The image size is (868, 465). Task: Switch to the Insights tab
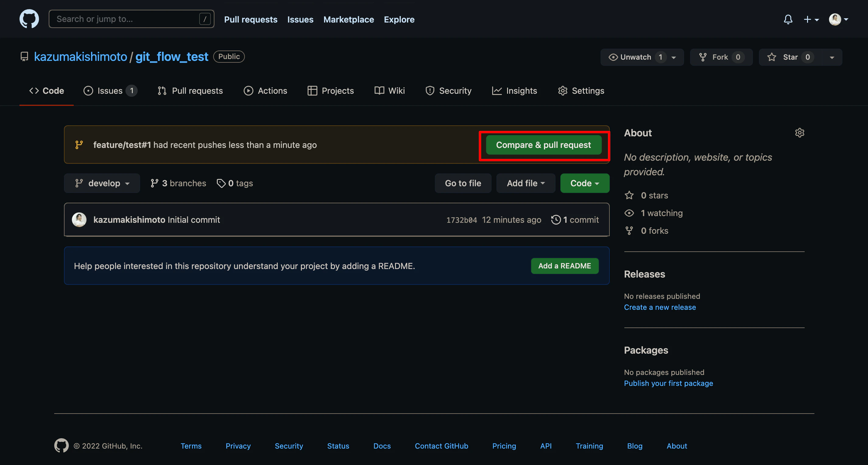(x=514, y=91)
